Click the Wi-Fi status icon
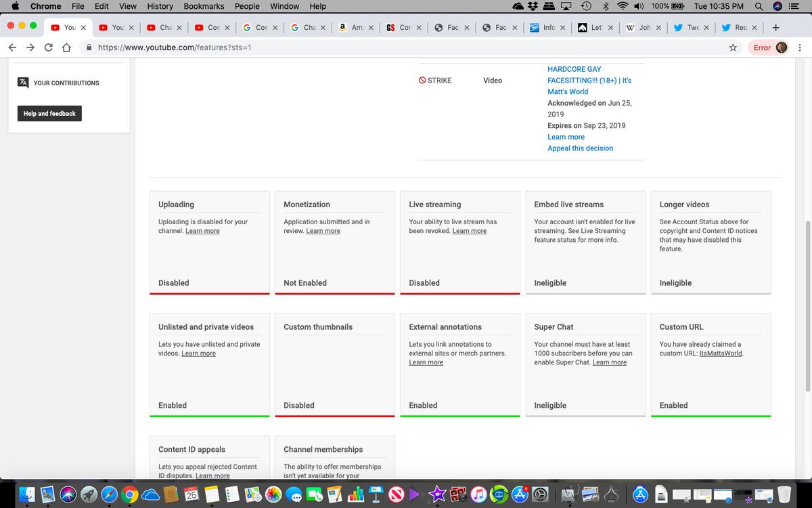This screenshot has height=508, width=812. (621, 6)
